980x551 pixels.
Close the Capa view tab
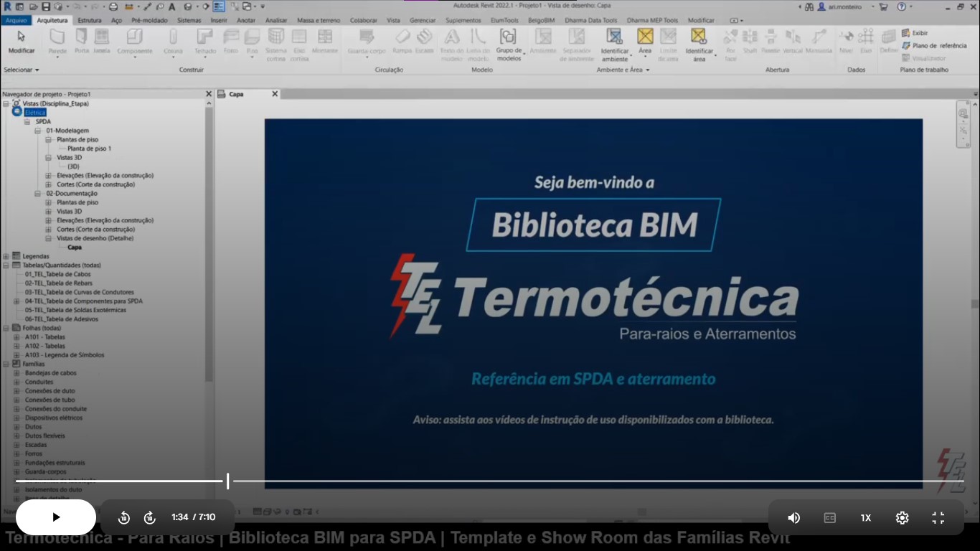(275, 94)
